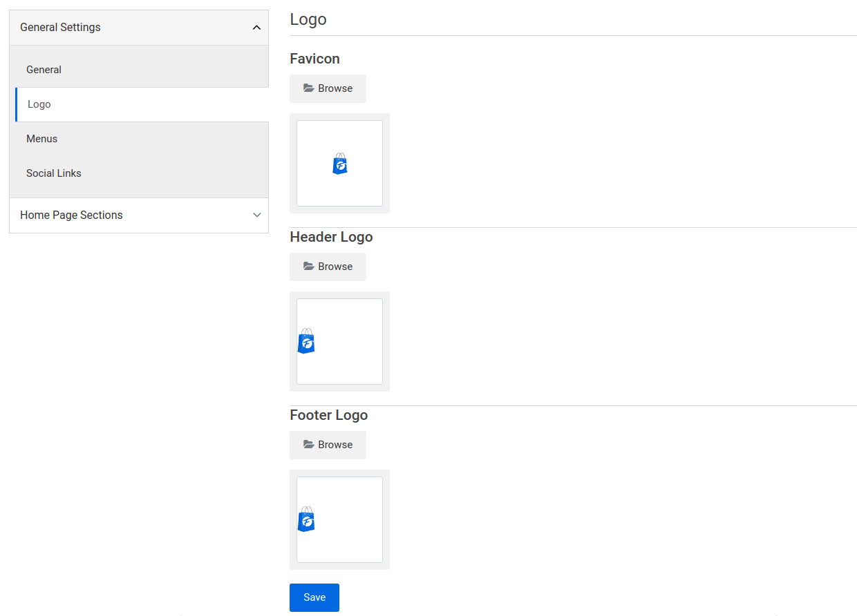Highlight the active Logo sidebar item
The image size is (857, 616).
pyautogui.click(x=39, y=104)
